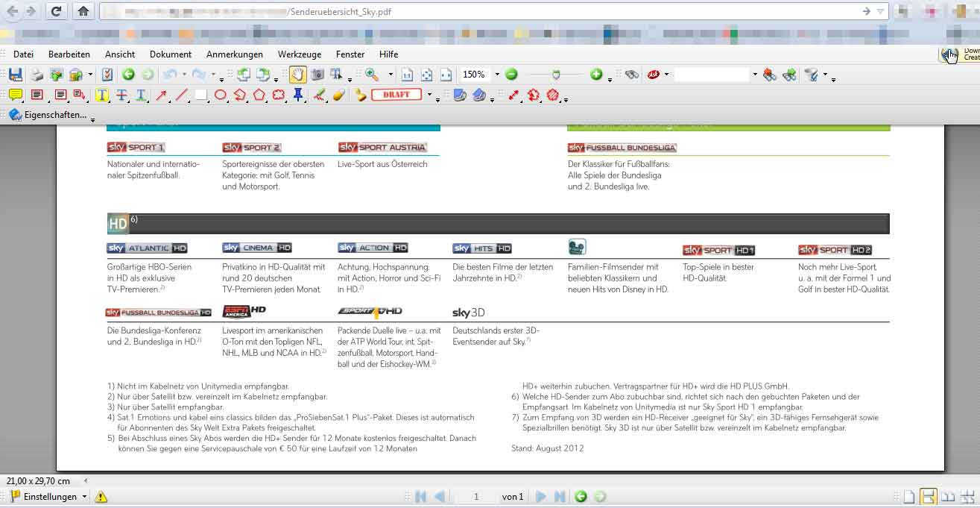Select the Eraser tool

(x=338, y=95)
